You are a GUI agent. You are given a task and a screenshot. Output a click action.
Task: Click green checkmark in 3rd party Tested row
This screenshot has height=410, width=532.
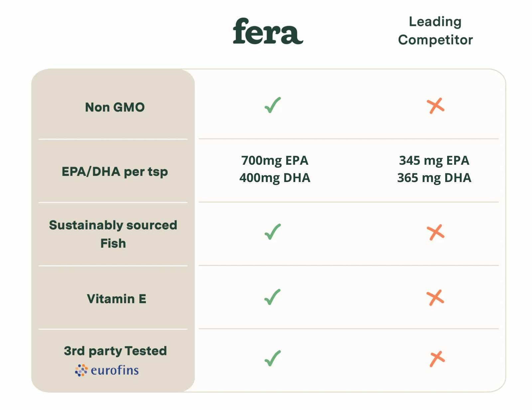point(273,358)
